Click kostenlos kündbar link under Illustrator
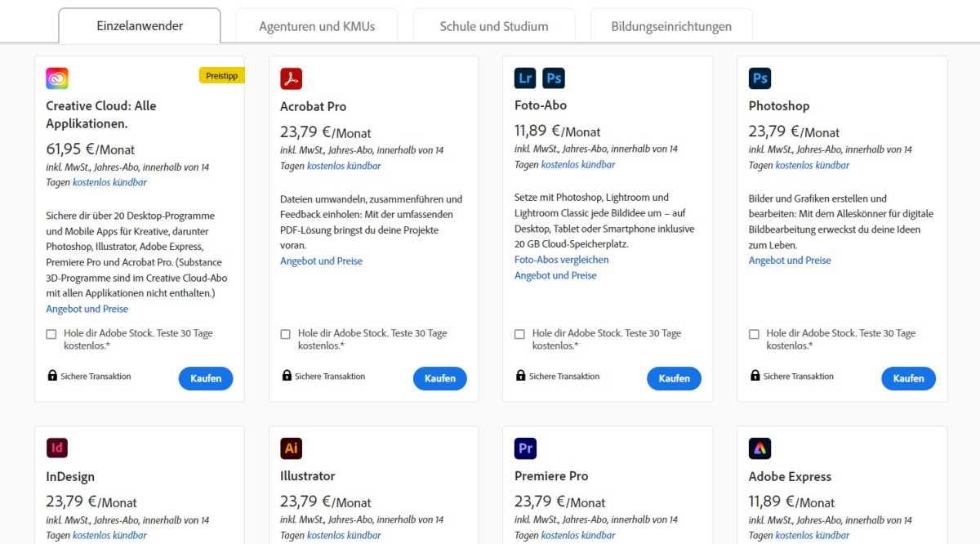980x544 pixels. tap(344, 535)
